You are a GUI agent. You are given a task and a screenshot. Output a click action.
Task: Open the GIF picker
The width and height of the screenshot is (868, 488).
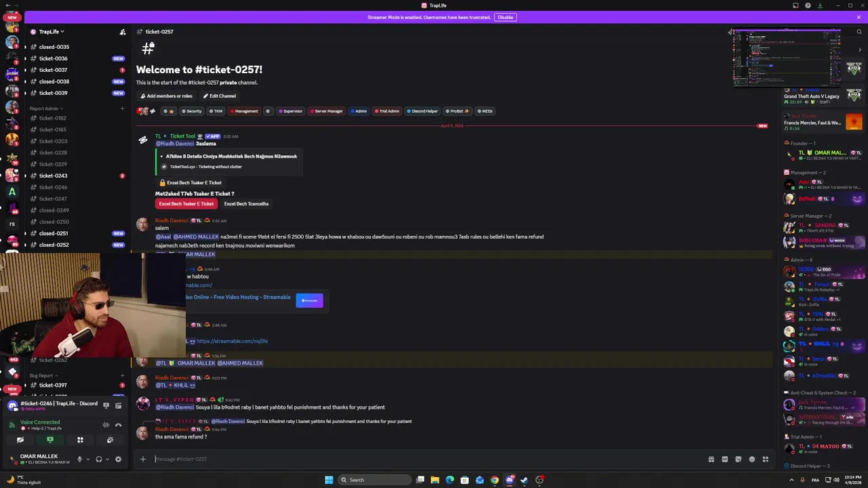[725, 459]
